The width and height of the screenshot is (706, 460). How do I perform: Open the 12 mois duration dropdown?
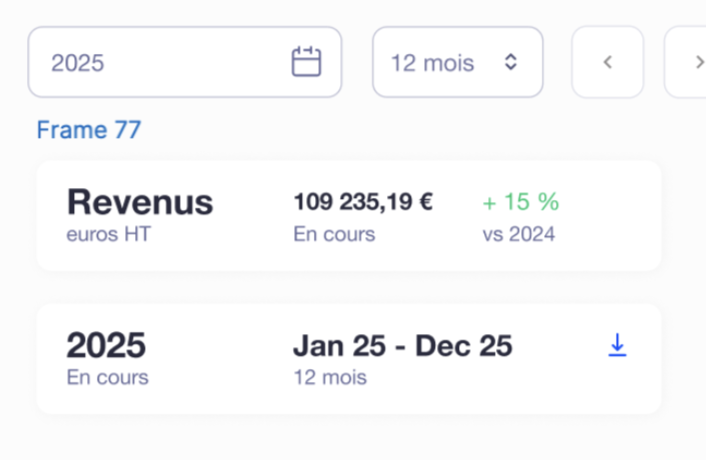tap(457, 62)
